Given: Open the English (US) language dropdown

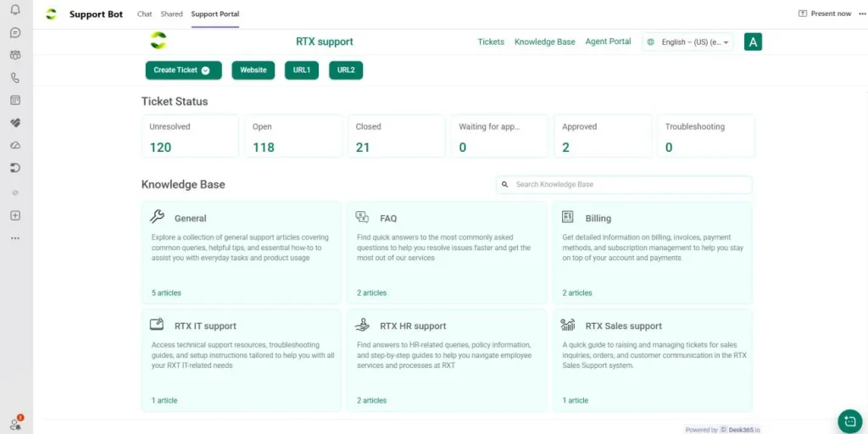Looking at the screenshot, I should [x=688, y=42].
